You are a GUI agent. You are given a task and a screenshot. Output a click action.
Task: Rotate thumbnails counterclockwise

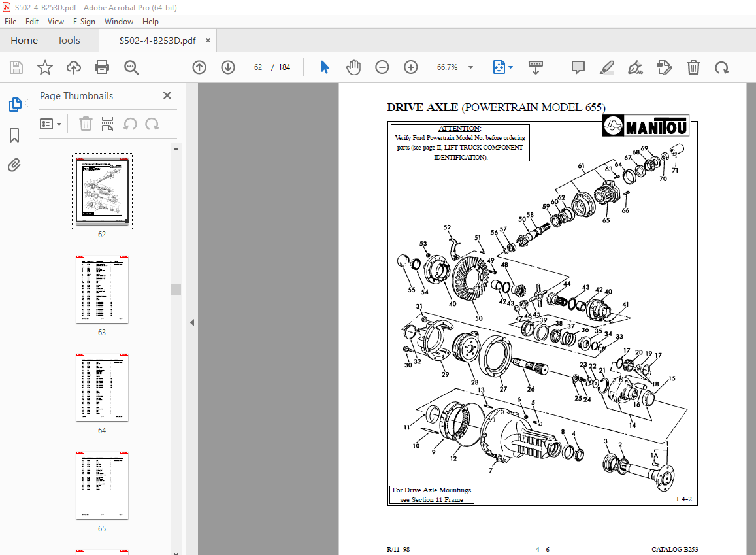(x=129, y=124)
